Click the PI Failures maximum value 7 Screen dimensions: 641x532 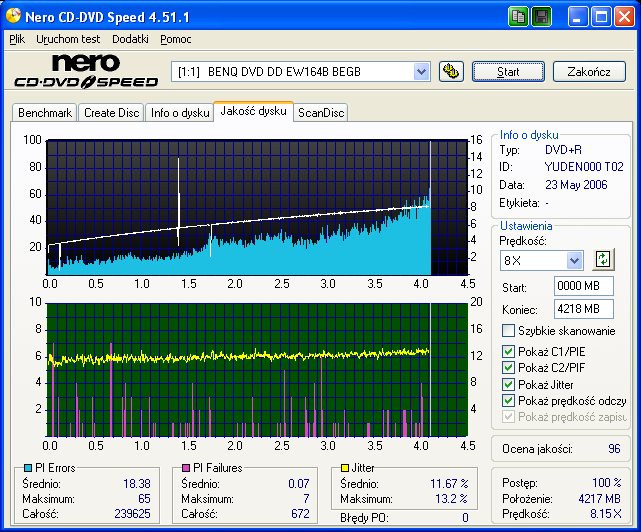tap(306, 498)
